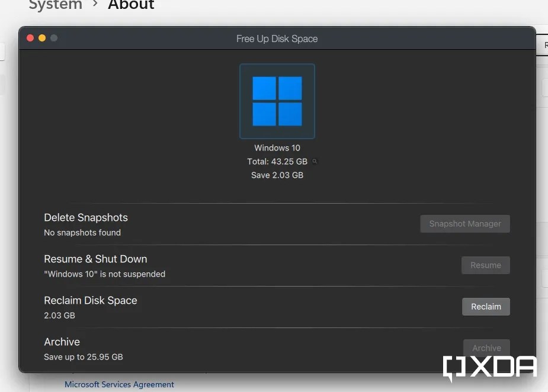Image resolution: width=548 pixels, height=392 pixels.
Task: Open the Snapshot Manager
Action: click(464, 224)
